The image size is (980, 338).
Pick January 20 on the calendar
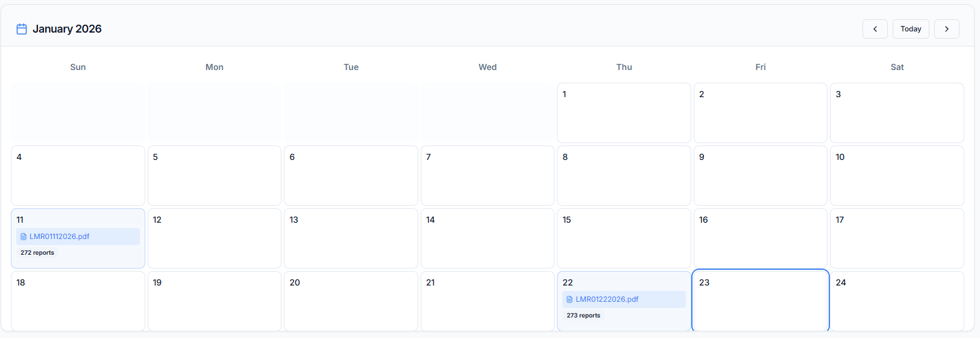coord(351,301)
